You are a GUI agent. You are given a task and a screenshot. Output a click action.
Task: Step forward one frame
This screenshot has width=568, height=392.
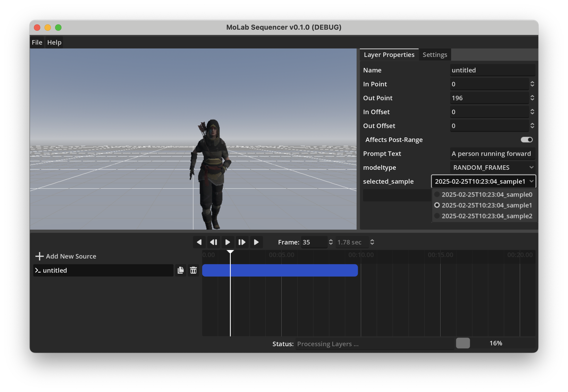click(242, 242)
